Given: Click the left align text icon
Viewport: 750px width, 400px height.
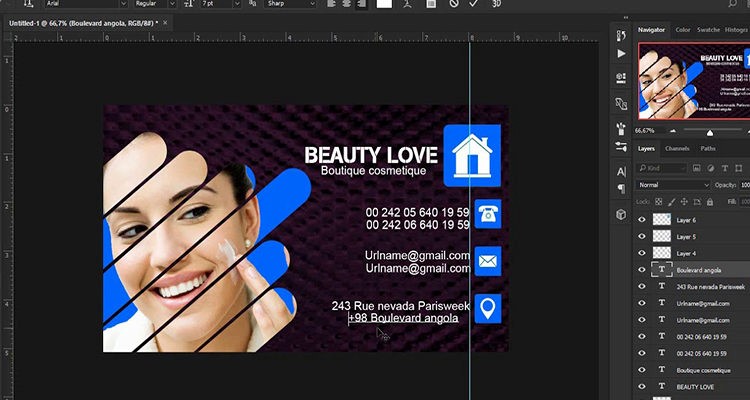Looking at the screenshot, I should click(331, 3).
